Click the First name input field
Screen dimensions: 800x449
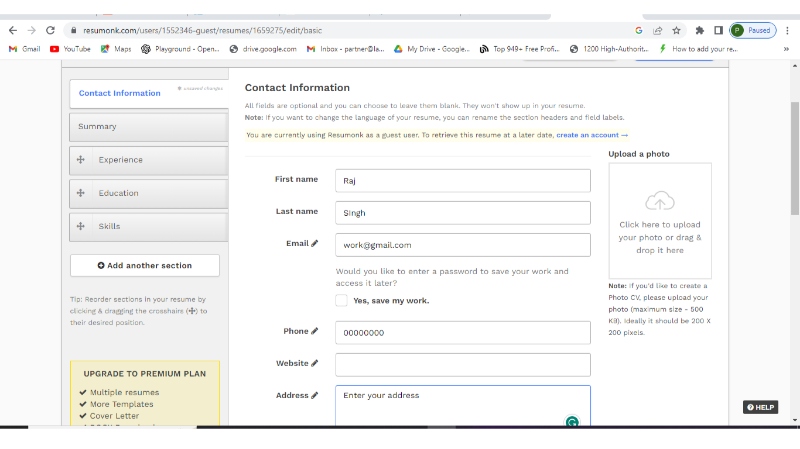[462, 180]
